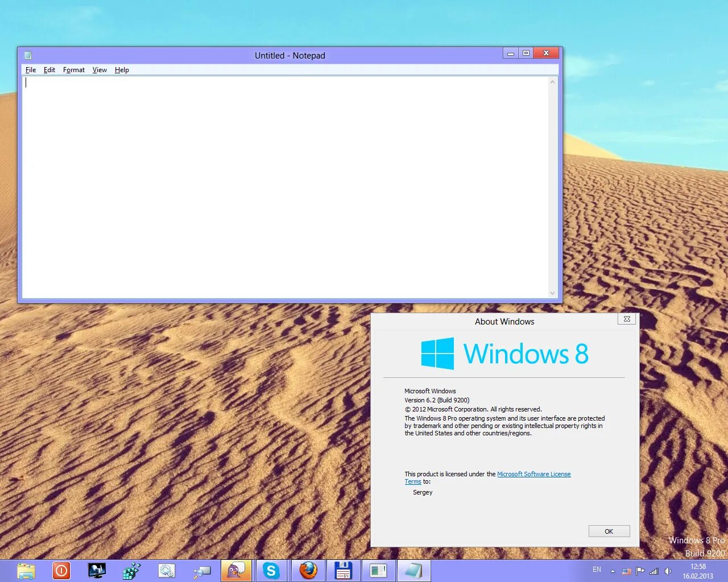The image size is (728, 582).
Task: Switch to Notepad taskbar button
Action: 413,571
